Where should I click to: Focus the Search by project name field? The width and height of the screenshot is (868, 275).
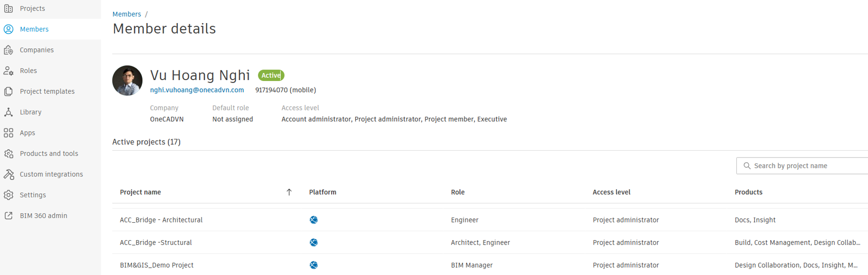802,166
